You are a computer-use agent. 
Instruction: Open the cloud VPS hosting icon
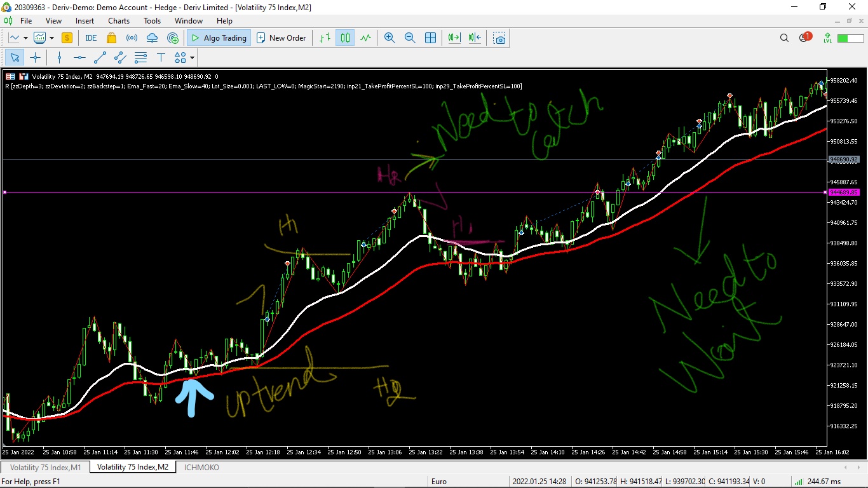[x=153, y=38]
